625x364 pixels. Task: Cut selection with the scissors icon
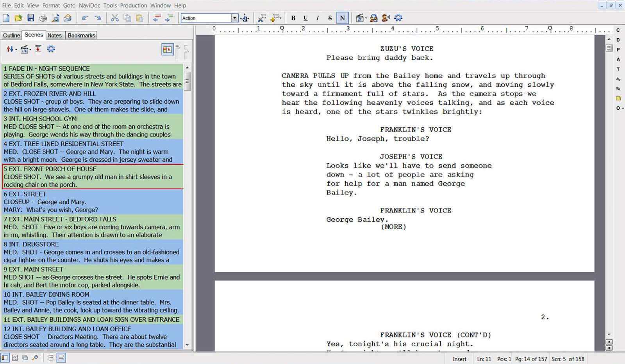tap(115, 18)
